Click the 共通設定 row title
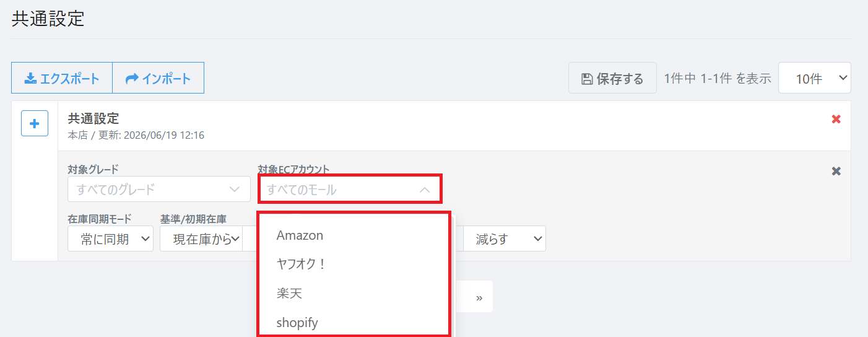868x337 pixels. pos(93,118)
